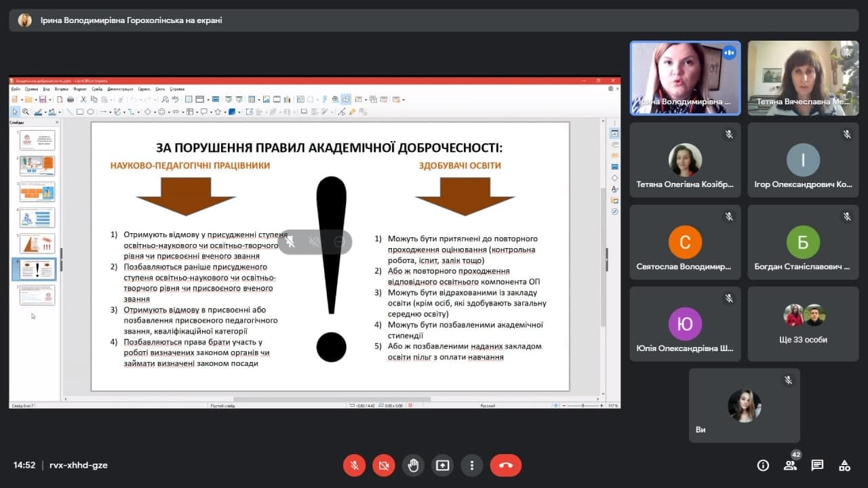
Task: Open the Слайд menu in Impress
Action: point(97,89)
